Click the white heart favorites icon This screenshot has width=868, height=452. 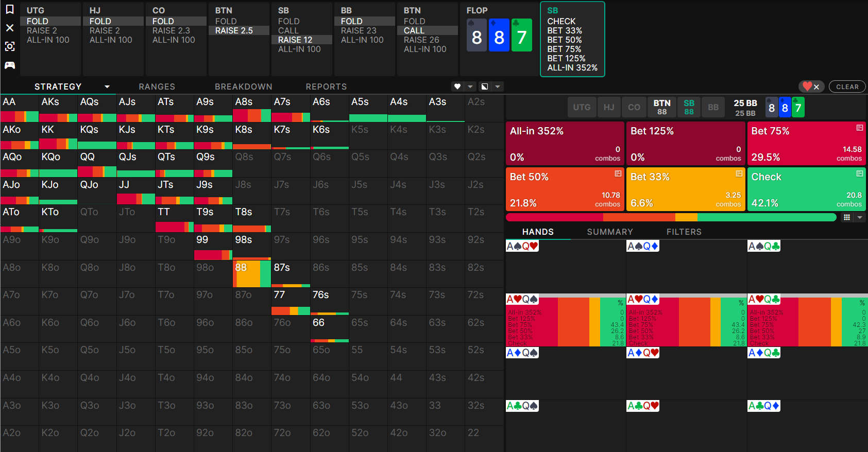tap(457, 86)
